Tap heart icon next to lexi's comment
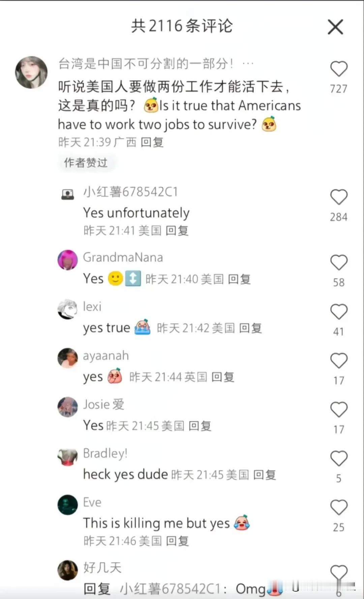This screenshot has height=599, width=364. [x=339, y=312]
